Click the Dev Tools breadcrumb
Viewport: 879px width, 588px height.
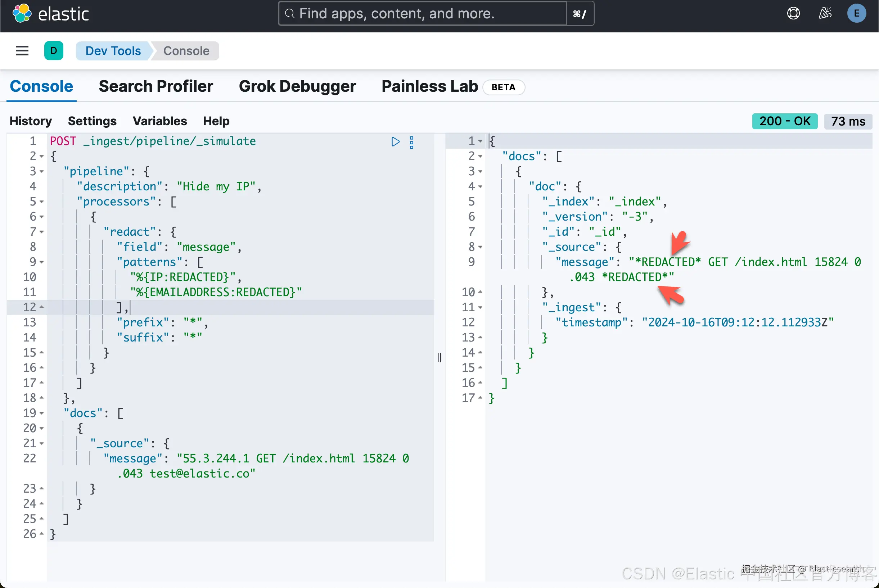[113, 51]
